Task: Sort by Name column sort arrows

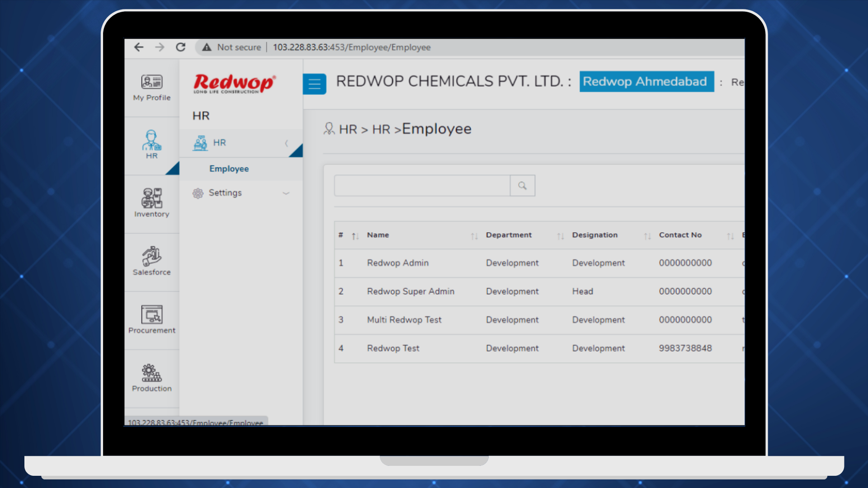Action: point(474,236)
